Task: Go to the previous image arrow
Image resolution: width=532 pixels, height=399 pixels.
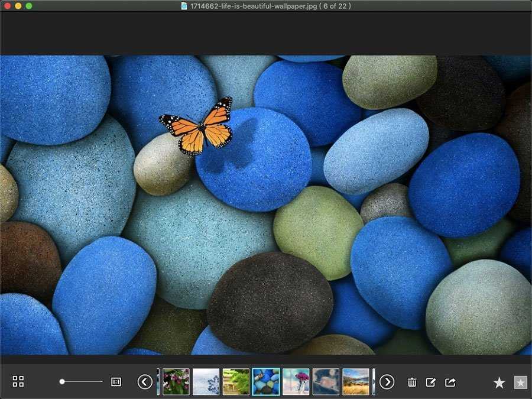Action: coord(145,382)
